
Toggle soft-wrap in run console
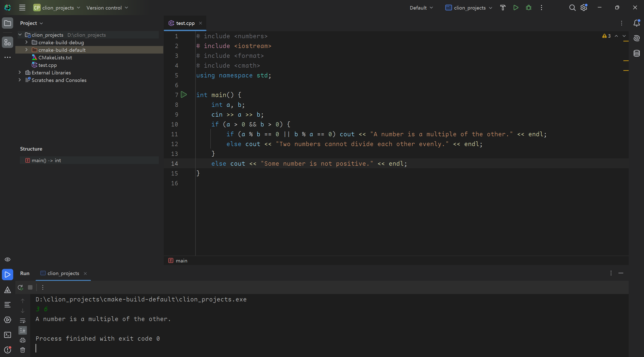(x=23, y=321)
